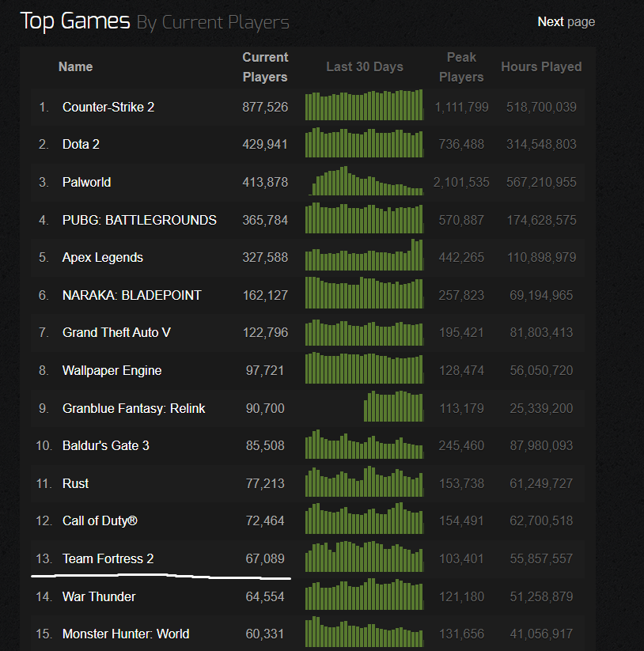
Task: Open the NARAKA: BLADEPOINT link
Action: [x=131, y=295]
